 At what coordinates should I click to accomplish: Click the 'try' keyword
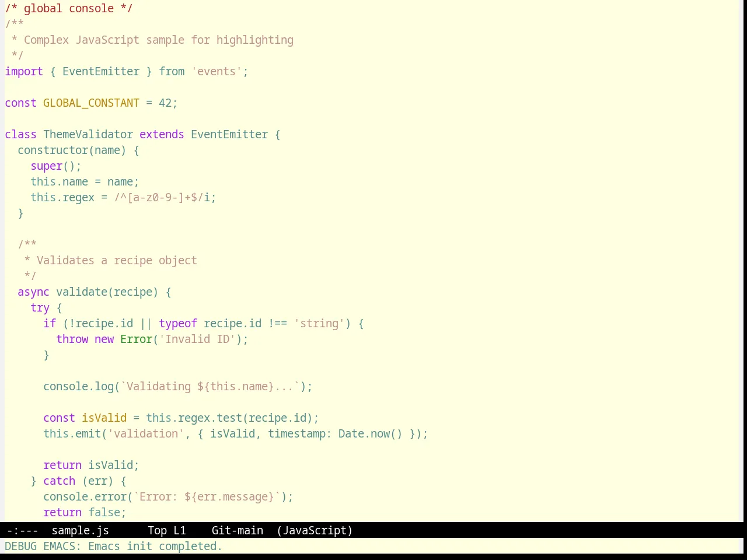pyautogui.click(x=40, y=307)
